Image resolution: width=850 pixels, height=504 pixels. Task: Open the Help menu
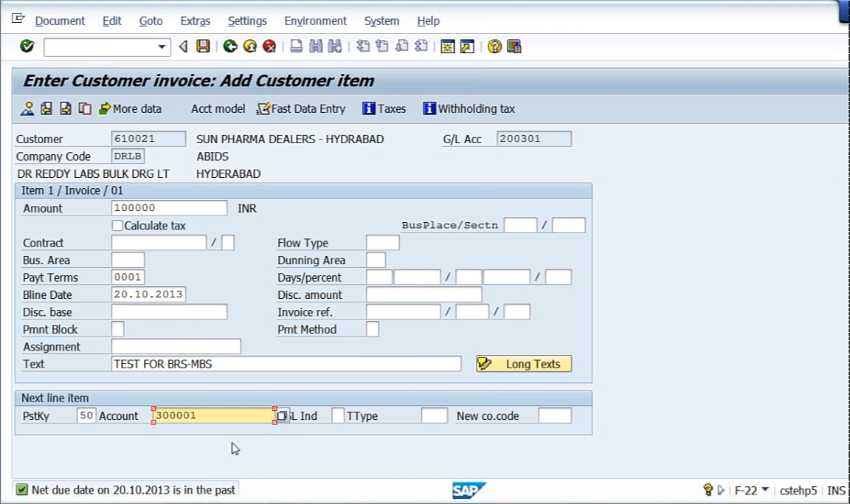428,21
